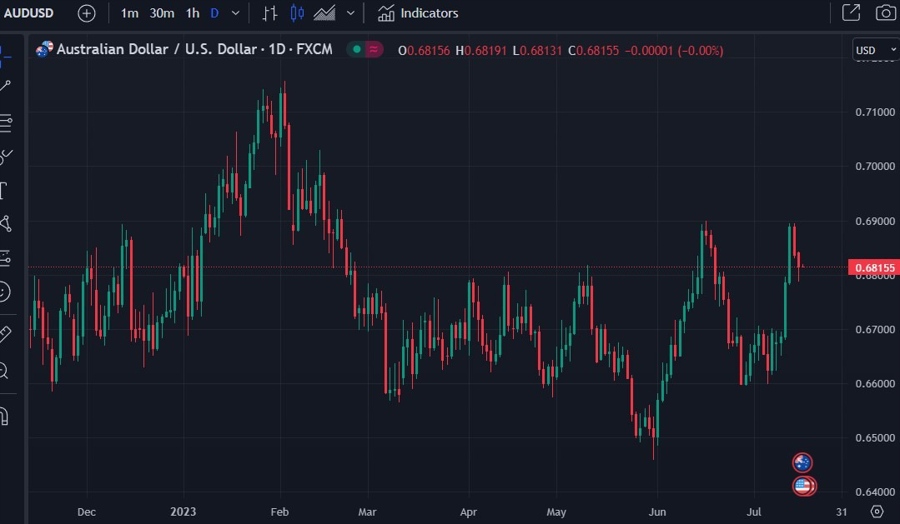This screenshot has height=524, width=900.
Task: Open the Indicators menu
Action: point(418,13)
